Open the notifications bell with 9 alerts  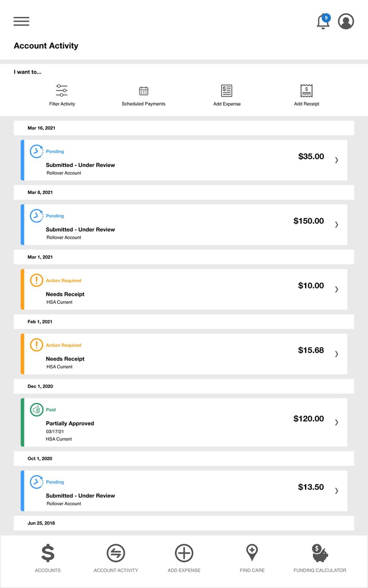323,21
